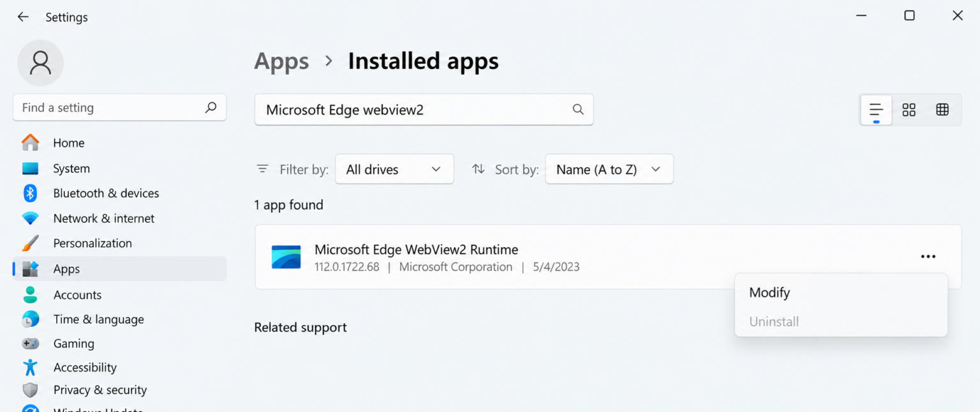Click the System monitor icon in sidebar
The image size is (980, 412).
pyautogui.click(x=30, y=169)
